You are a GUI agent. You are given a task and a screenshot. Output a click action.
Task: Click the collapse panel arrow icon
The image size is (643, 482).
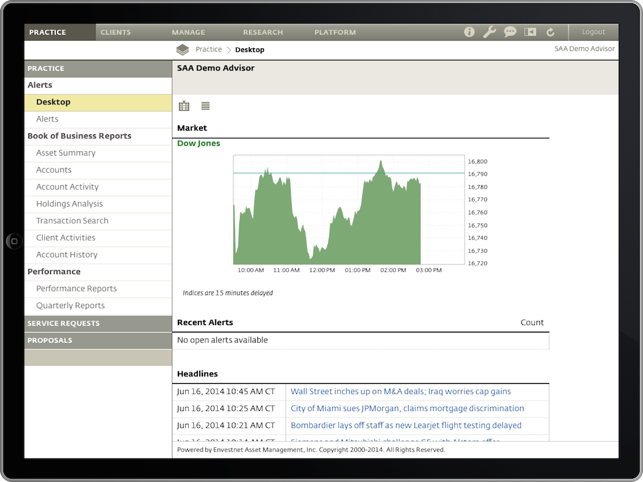point(530,32)
